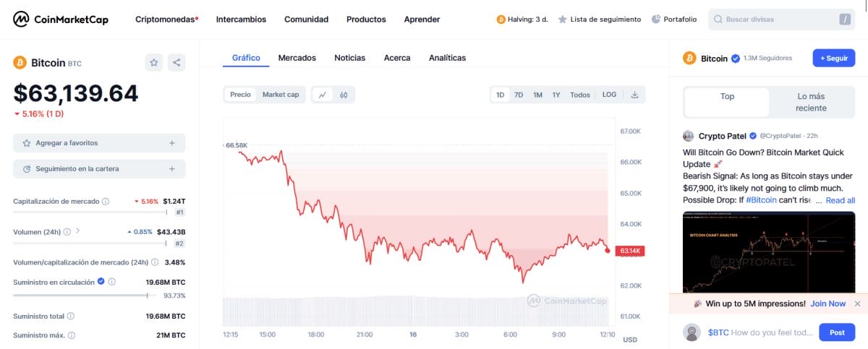Set chart range to 1M

(537, 95)
